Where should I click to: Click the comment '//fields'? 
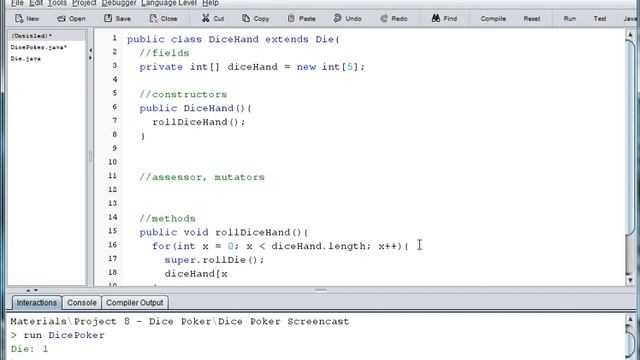164,53
